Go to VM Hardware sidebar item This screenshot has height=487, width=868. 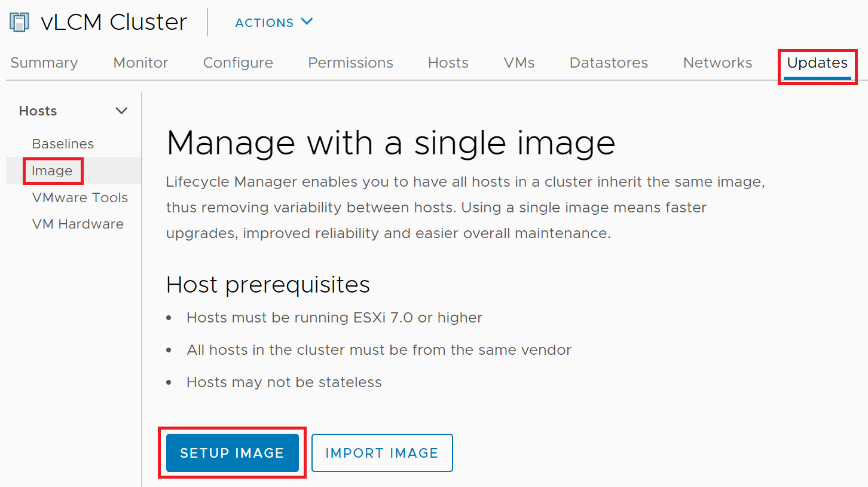click(78, 224)
